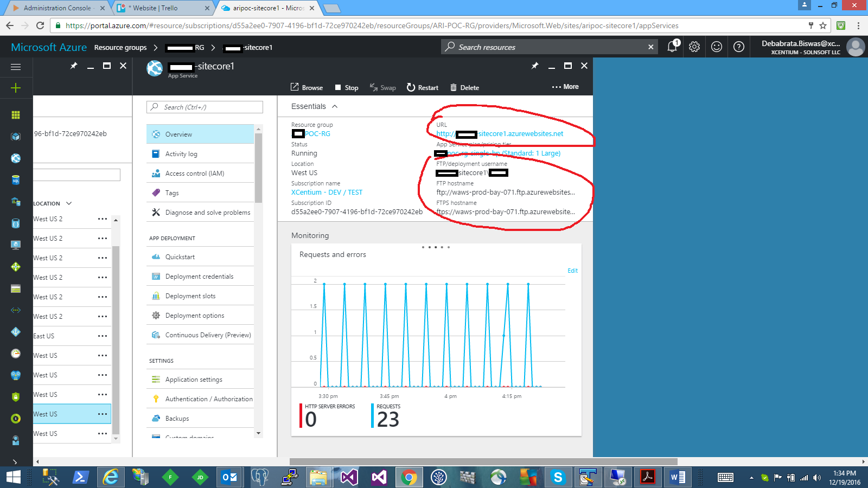Open Continuous Delivery (Preview)
The height and width of the screenshot is (488, 868).
point(200,335)
